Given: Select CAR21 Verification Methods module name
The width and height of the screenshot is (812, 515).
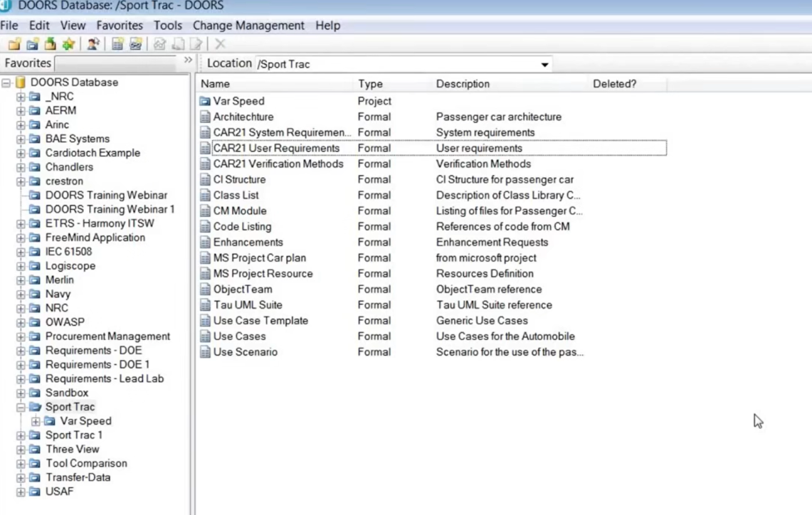Looking at the screenshot, I should click(278, 164).
